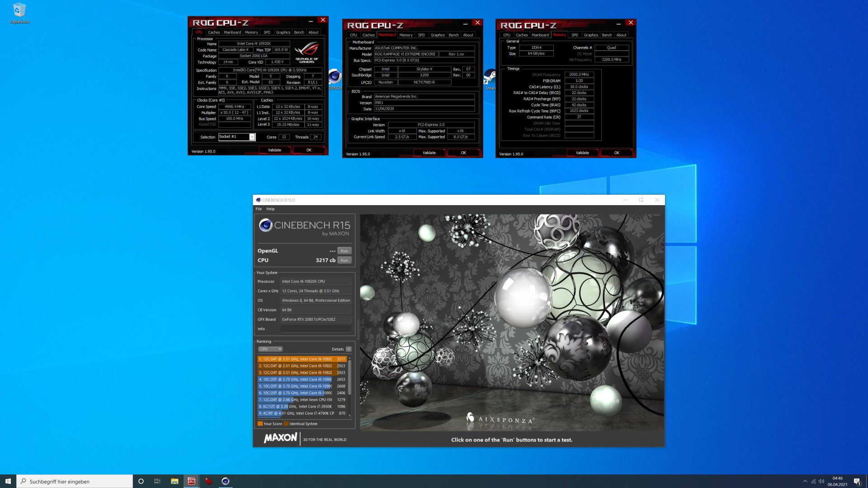Click the DRAM Frequency value 2000.0 MHz
The image size is (868, 488).
(x=579, y=75)
